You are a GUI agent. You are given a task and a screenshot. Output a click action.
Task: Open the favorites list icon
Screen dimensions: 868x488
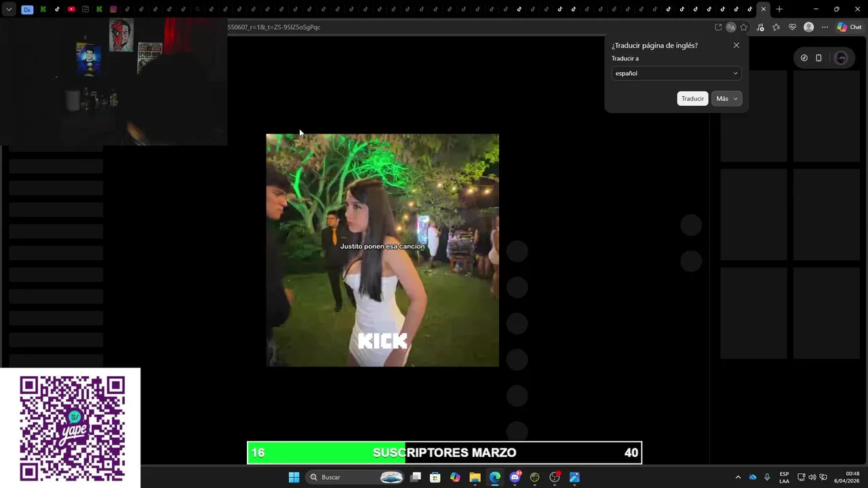coord(776,27)
